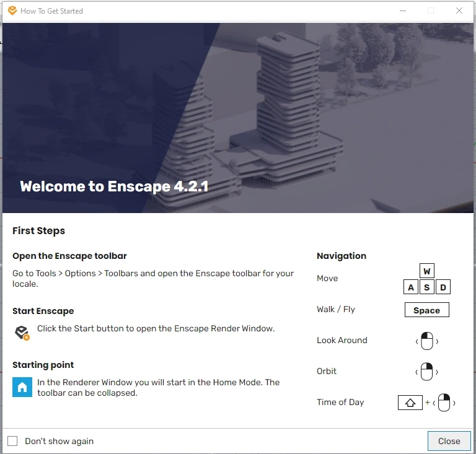Click the Shift key icon for Time of Day
This screenshot has height=454, width=476.
410,403
